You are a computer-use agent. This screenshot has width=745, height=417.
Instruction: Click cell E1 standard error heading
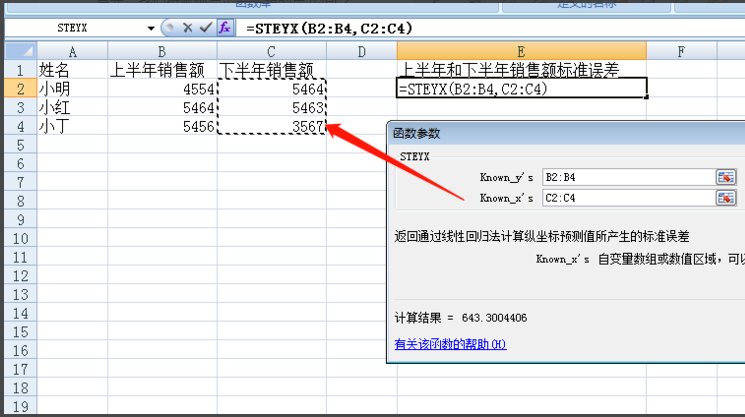pos(520,70)
